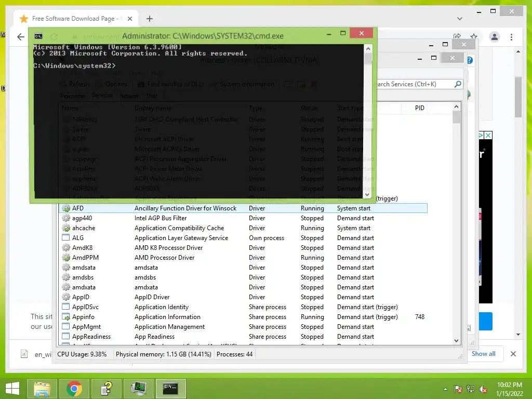Select the amdsata service name
This screenshot has height=399, width=532.
(x=84, y=268)
